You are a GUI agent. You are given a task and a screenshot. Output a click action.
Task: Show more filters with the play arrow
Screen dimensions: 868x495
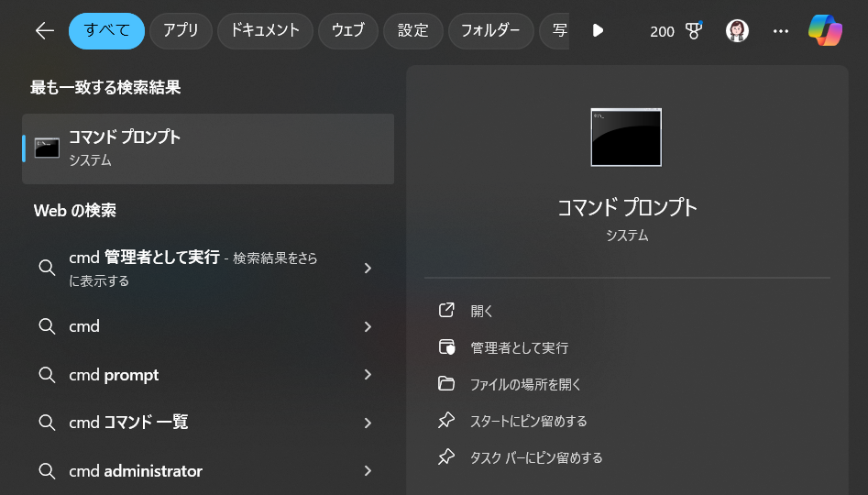click(598, 30)
